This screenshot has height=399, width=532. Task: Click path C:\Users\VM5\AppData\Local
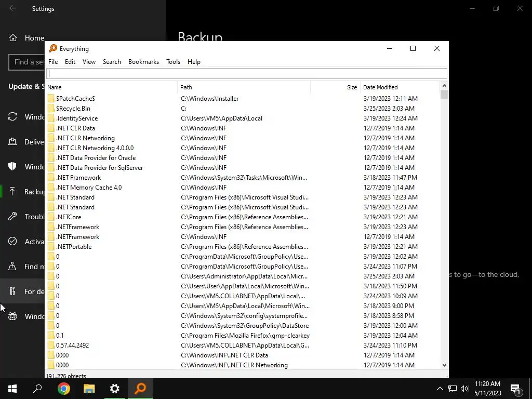pyautogui.click(x=221, y=118)
